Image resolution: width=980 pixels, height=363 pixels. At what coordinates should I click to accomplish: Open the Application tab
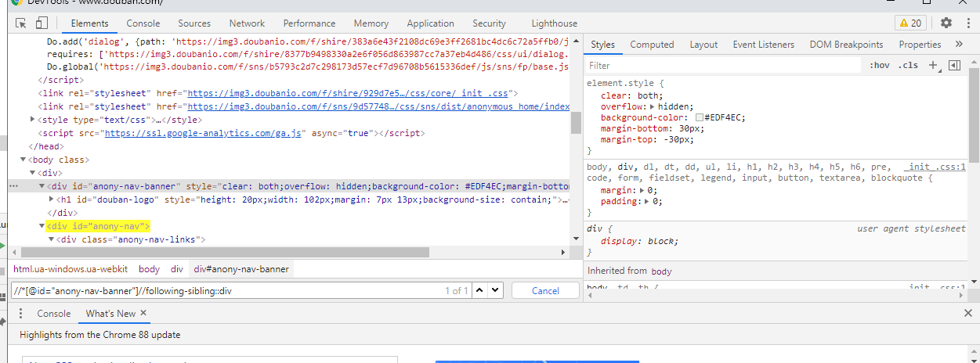click(430, 23)
